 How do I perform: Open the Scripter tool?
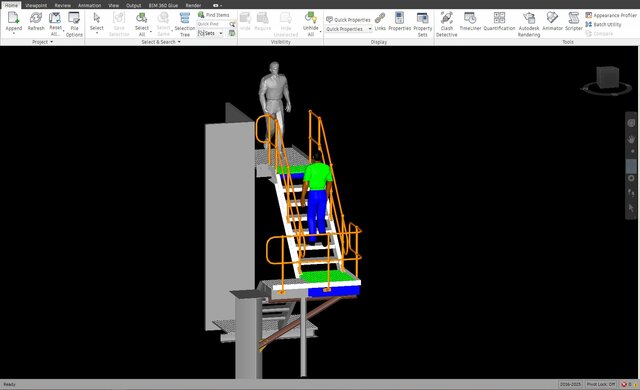click(x=574, y=21)
